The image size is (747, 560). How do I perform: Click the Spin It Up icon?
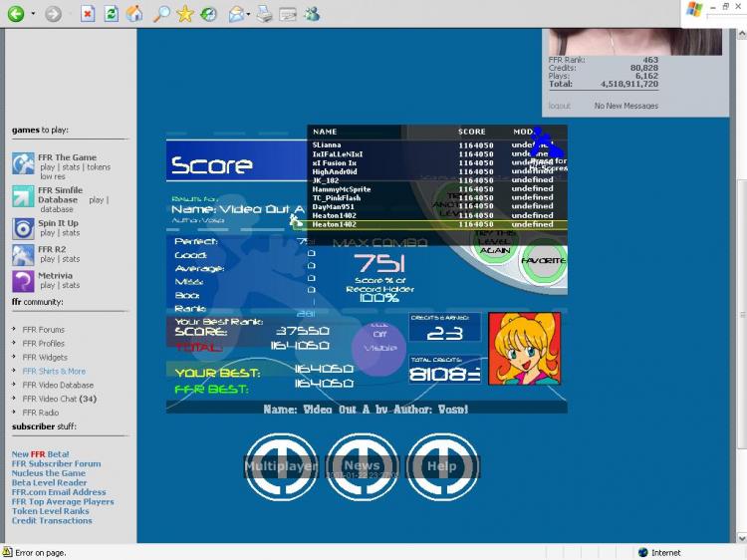click(23, 228)
